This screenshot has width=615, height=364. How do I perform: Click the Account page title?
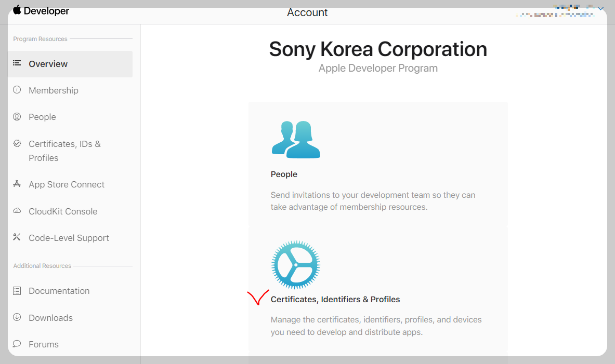coord(307,12)
